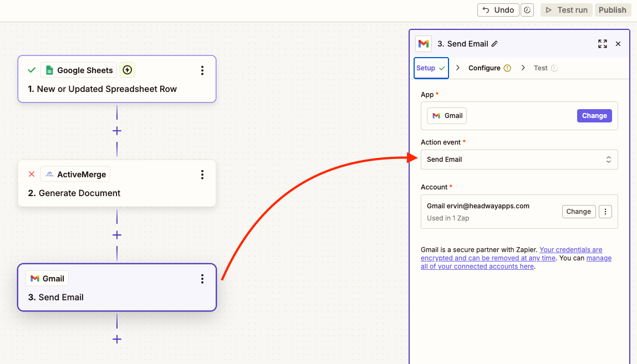This screenshot has width=637, height=364.
Task: Click the purple Change app button
Action: pyautogui.click(x=594, y=116)
